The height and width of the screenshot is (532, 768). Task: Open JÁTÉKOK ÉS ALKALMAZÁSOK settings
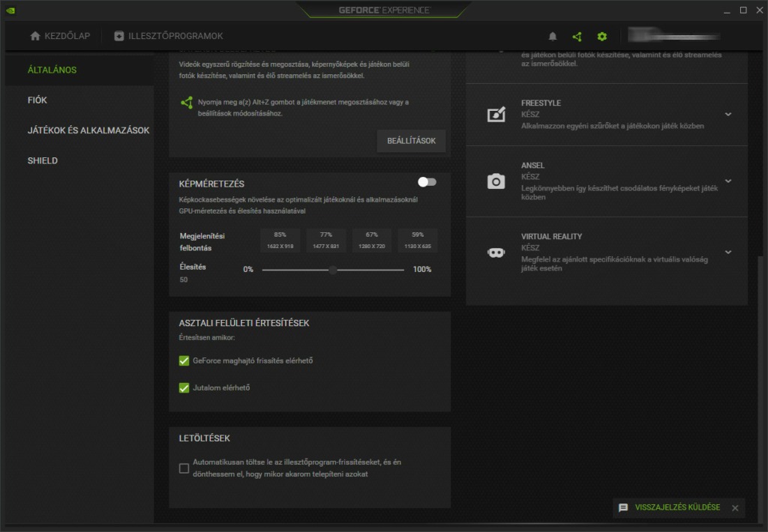88,130
